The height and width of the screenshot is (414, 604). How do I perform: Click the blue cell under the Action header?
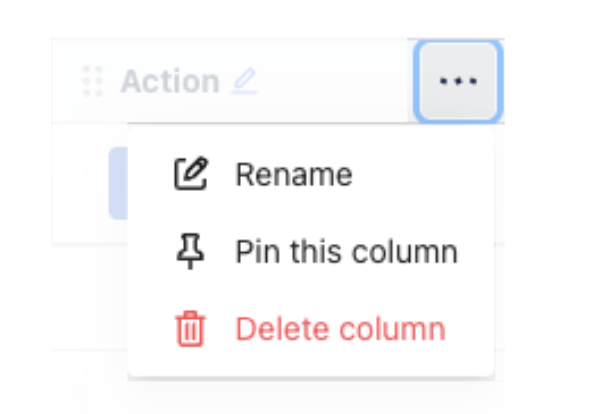(117, 183)
